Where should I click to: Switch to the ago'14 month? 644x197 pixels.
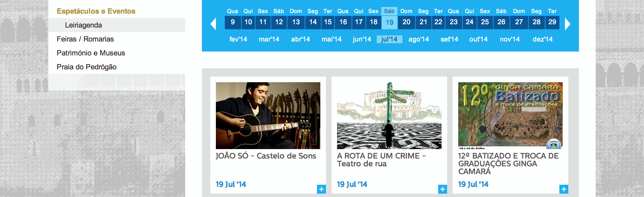click(419, 39)
